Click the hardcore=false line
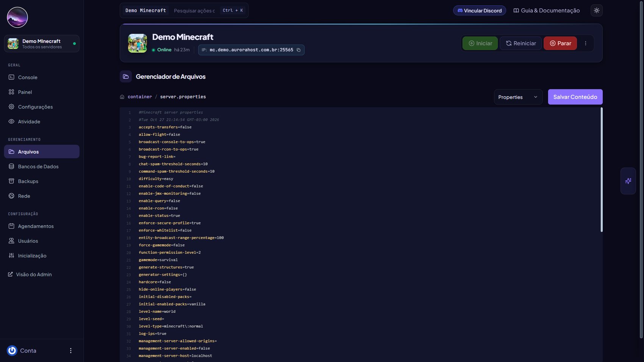Image resolution: width=644 pixels, height=362 pixels. click(x=155, y=282)
